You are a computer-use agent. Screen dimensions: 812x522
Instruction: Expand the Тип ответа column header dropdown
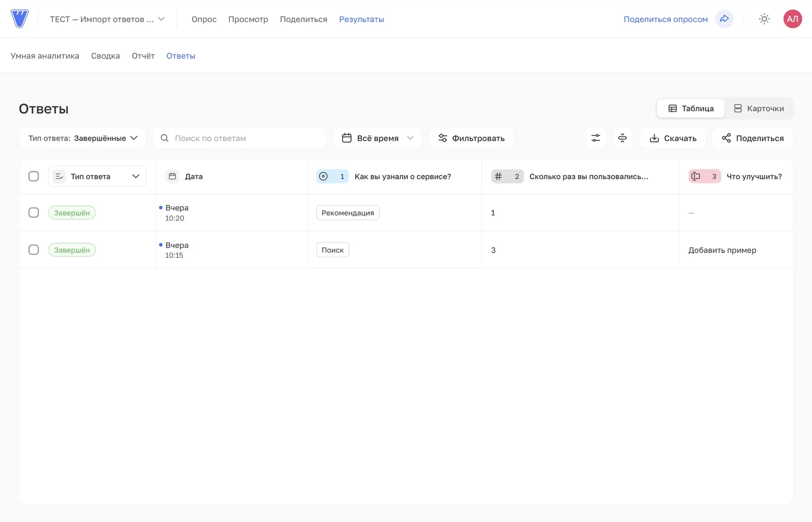point(97,177)
